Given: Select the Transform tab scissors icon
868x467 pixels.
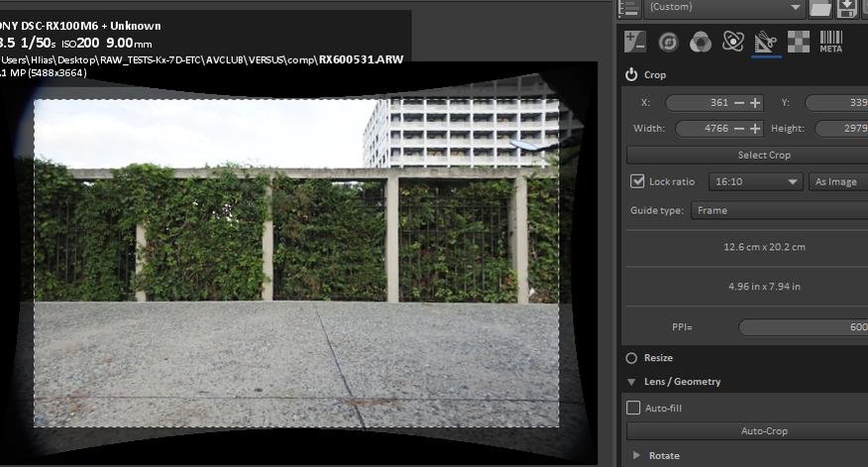Looking at the screenshot, I should pyautogui.click(x=765, y=42).
